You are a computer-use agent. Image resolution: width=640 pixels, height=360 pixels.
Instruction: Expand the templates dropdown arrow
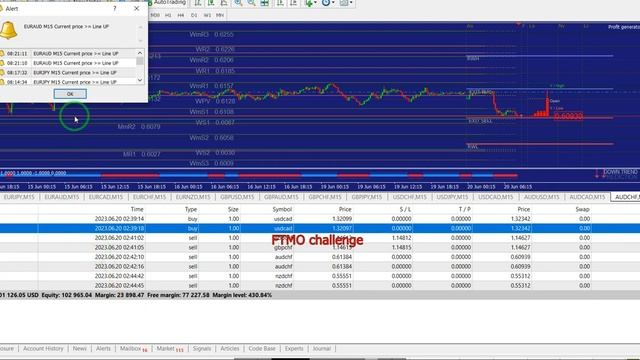point(351,2)
